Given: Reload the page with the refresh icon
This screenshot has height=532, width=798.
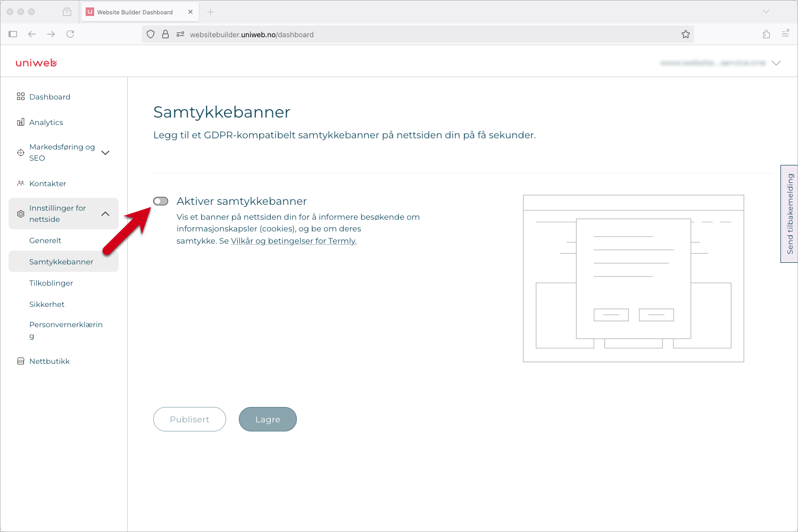Looking at the screenshot, I should coord(70,34).
